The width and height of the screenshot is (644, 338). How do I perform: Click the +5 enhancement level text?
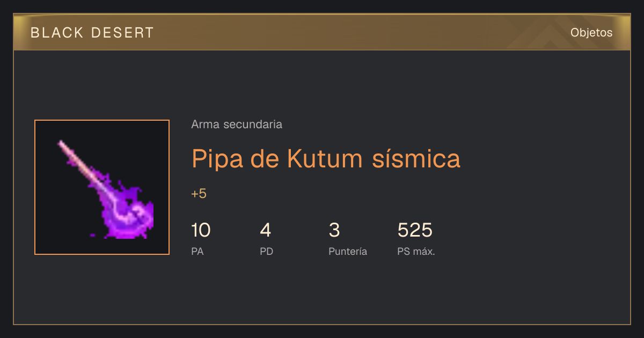click(199, 194)
